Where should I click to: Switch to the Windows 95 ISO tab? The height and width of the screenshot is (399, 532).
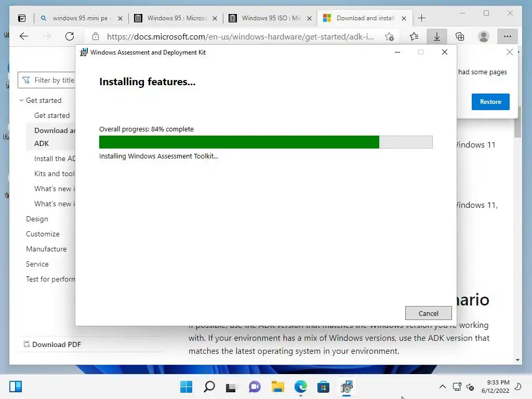click(271, 18)
